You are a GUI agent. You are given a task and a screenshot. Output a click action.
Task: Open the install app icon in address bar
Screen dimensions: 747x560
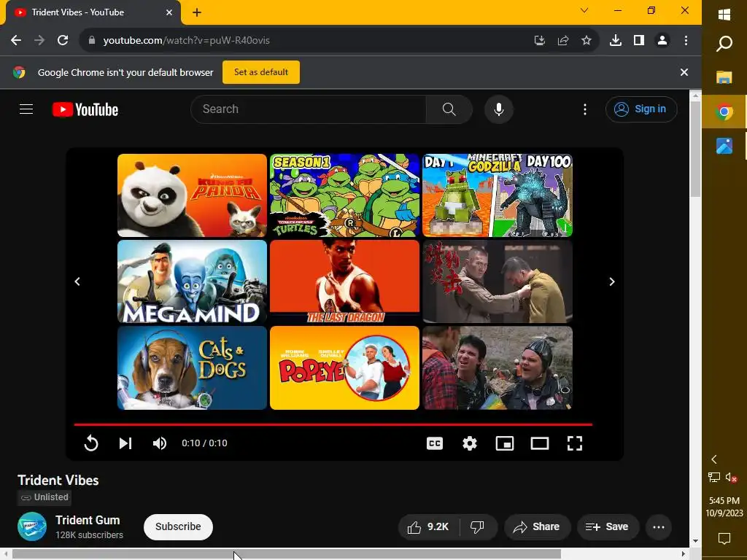point(539,41)
